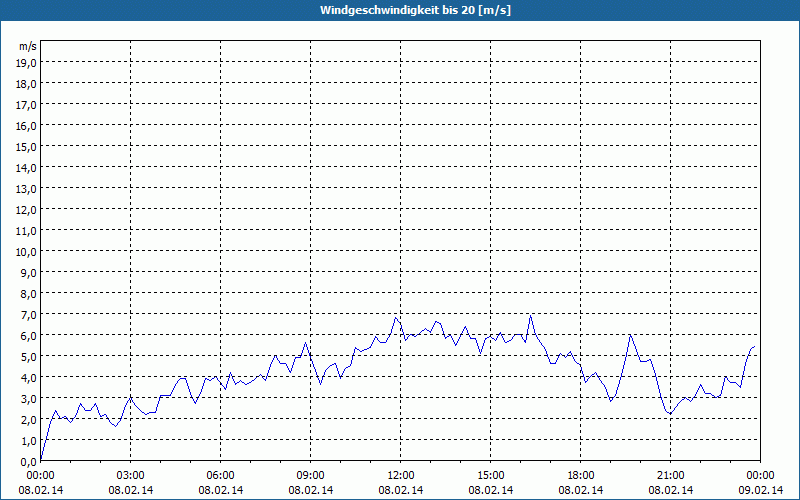The image size is (800, 500).
Task: Click the 15,0 y-axis label
Action: coord(27,146)
